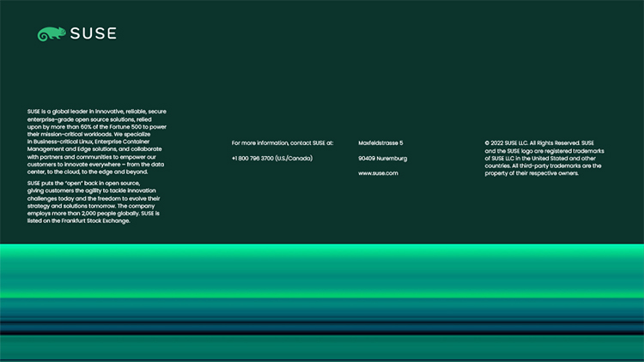
Task: Click the SUSE wordmark beside the chameleon
Action: 93,34
